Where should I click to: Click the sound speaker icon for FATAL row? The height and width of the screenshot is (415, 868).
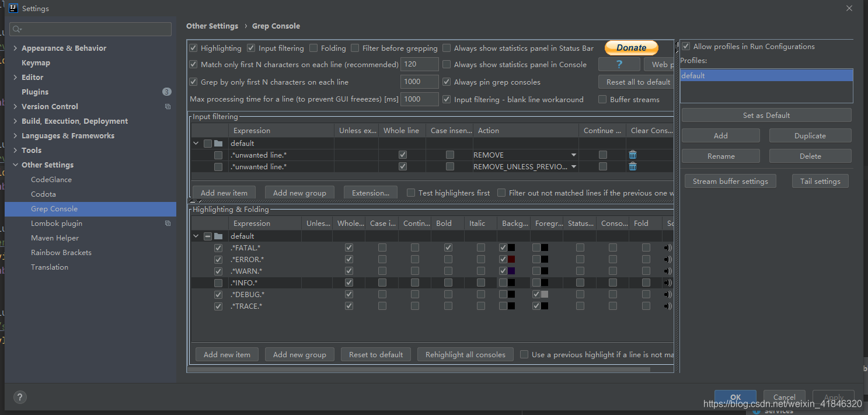tap(668, 247)
